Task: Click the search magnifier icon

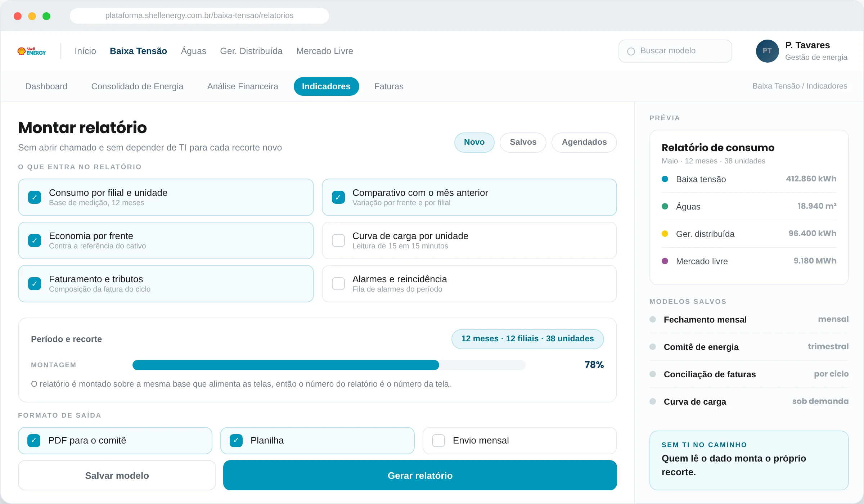Action: click(631, 51)
